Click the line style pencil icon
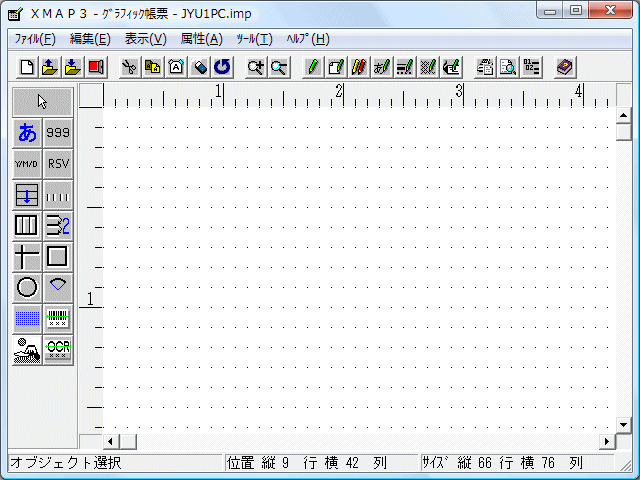640x480 pixels. pyautogui.click(x=405, y=67)
